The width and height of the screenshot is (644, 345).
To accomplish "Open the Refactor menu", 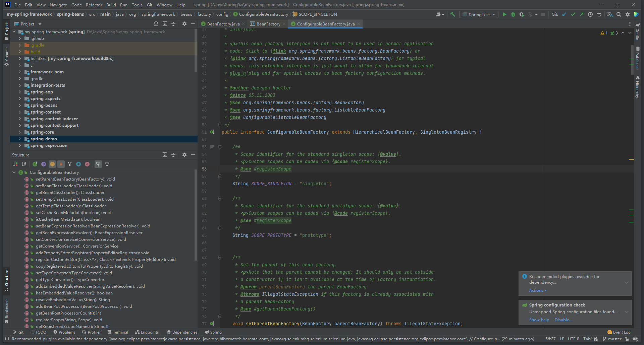I will tap(94, 5).
